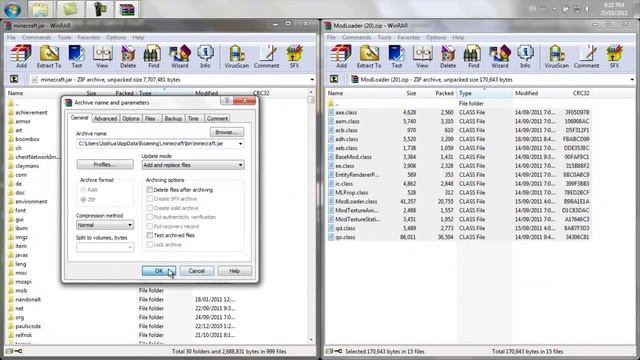
Task: Select RAR archive format
Action: pyautogui.click(x=83, y=190)
